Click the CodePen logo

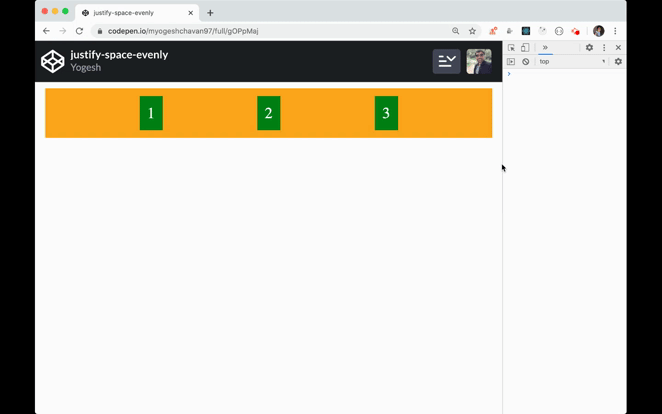coord(53,62)
